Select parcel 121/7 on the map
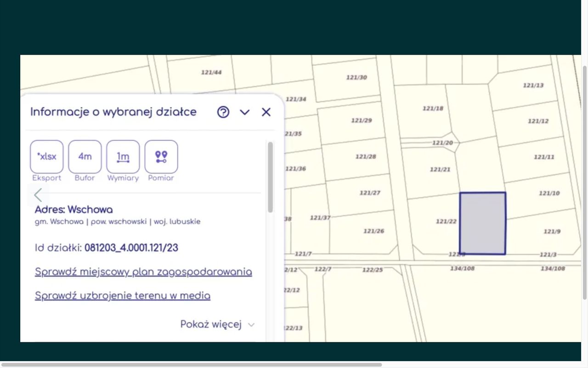The height and width of the screenshot is (368, 588). click(303, 254)
